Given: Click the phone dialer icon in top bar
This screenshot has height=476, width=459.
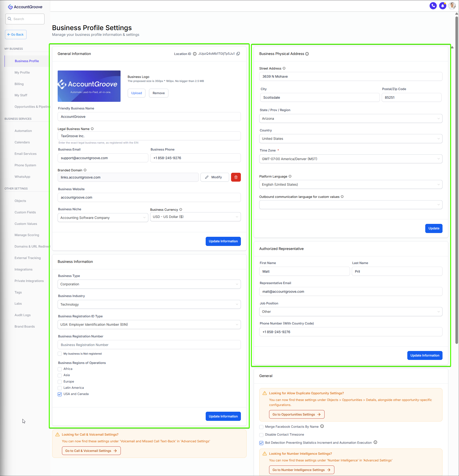Looking at the screenshot, I should click(x=433, y=6).
